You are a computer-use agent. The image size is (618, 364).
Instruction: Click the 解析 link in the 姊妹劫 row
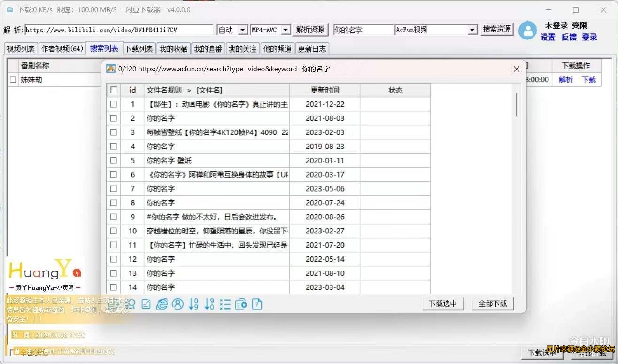566,80
